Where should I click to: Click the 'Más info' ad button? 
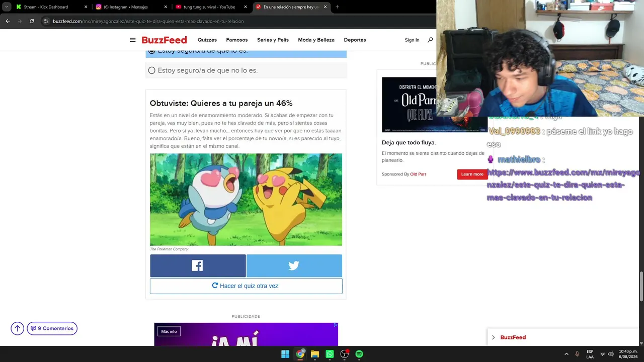pos(169,331)
